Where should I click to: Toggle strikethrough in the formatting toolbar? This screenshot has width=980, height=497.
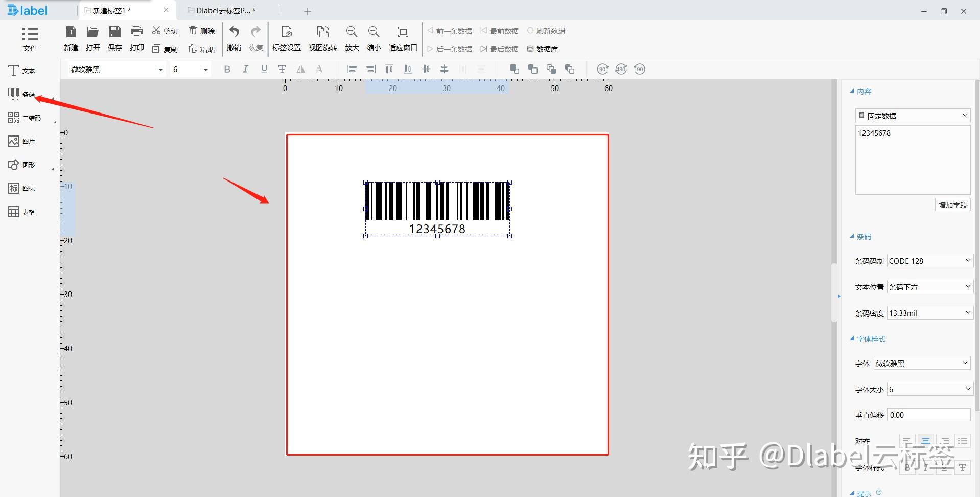[282, 69]
